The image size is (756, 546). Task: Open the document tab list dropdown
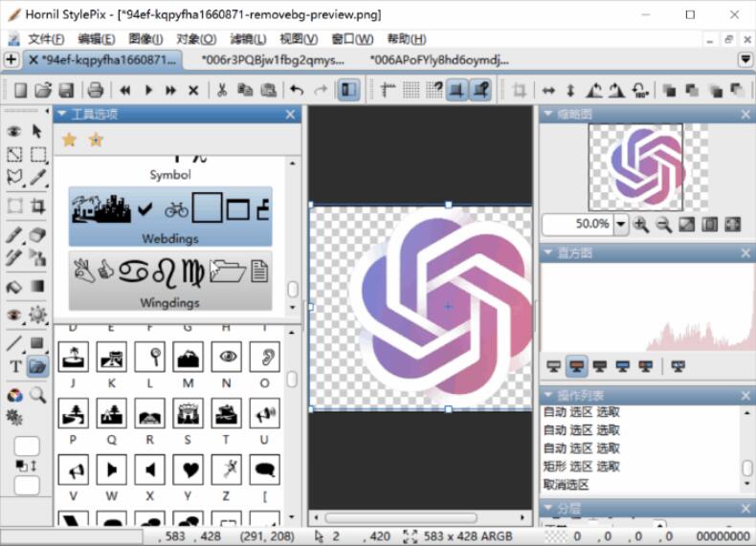[x=745, y=59]
